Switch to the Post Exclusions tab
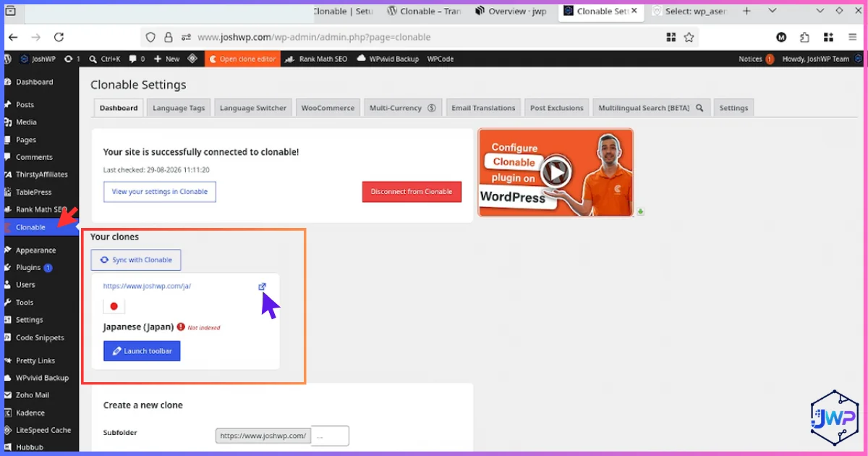The height and width of the screenshot is (456, 868). [x=556, y=108]
